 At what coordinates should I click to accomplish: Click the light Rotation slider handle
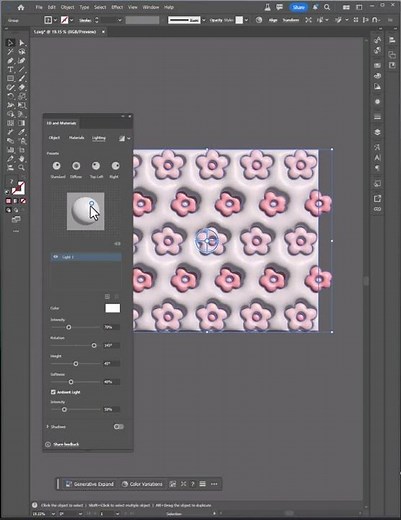click(x=94, y=345)
